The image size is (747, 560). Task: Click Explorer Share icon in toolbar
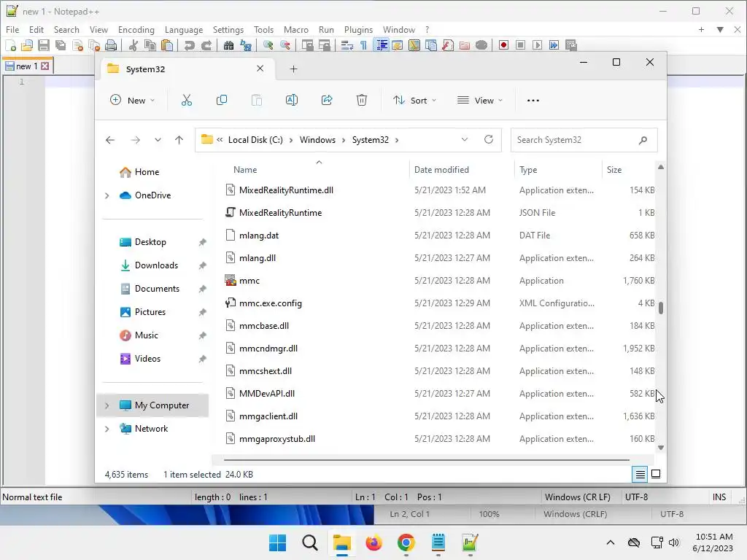tap(327, 100)
